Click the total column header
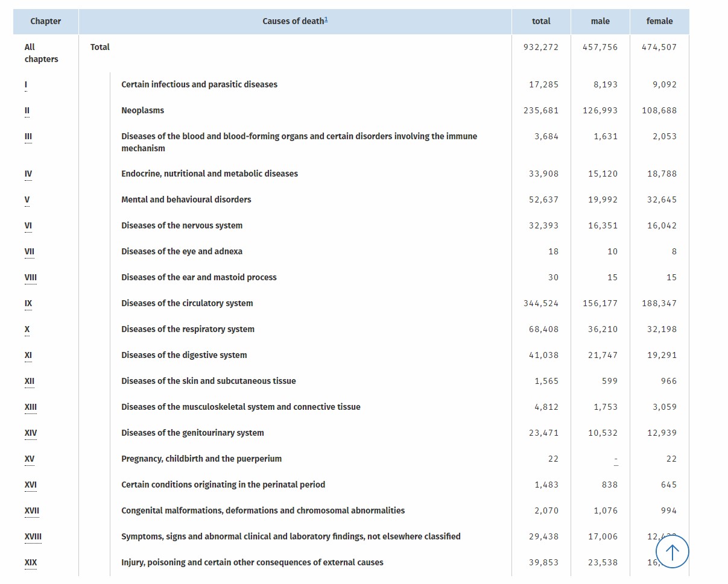 (x=541, y=21)
